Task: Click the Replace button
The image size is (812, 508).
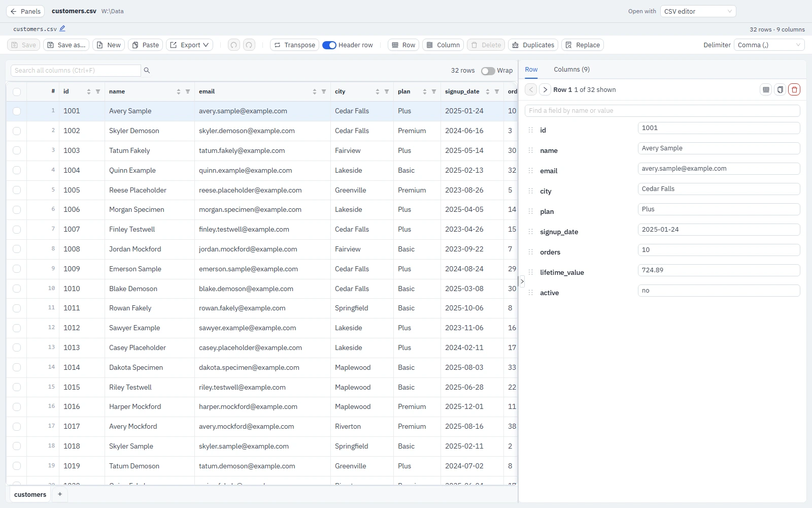Action: point(583,45)
